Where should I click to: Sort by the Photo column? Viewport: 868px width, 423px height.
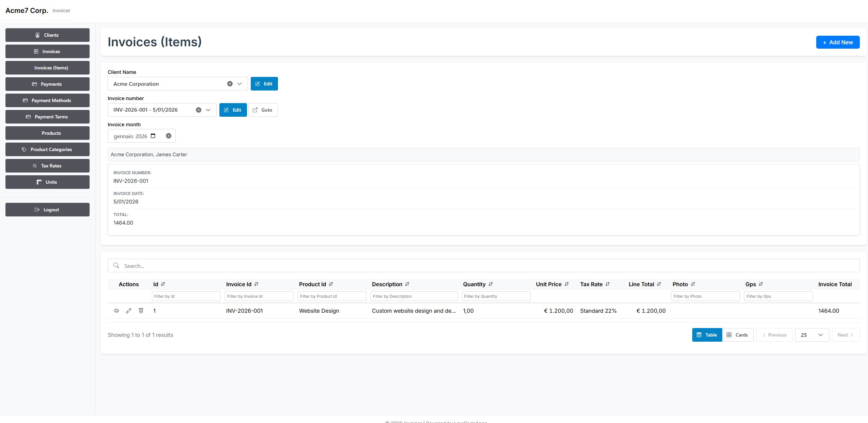point(693,284)
